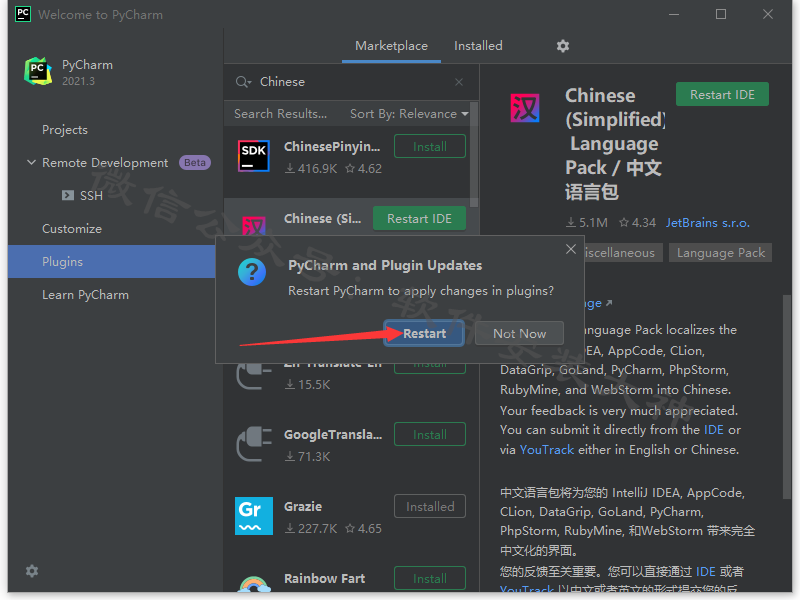
Task: Click the 5.1M downloads count in details
Action: [587, 223]
